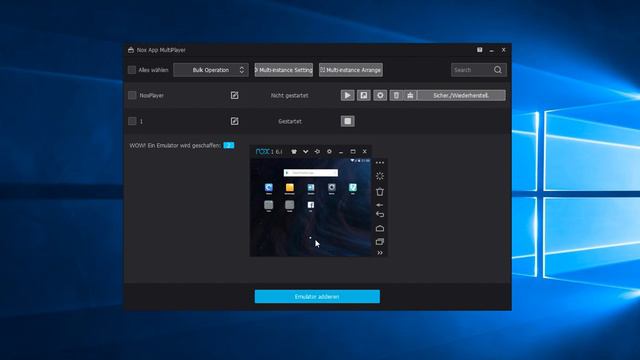Click the Android search bar in emulator

[311, 173]
